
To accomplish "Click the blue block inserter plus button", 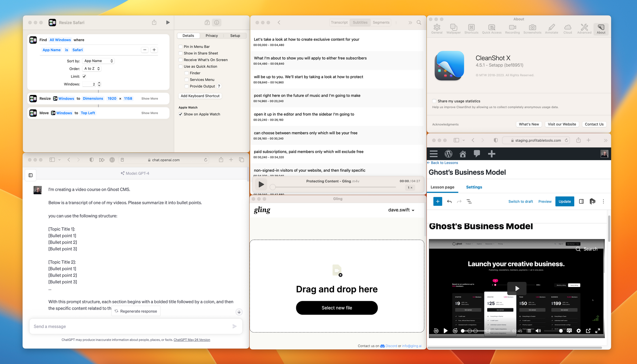I will 438,202.
